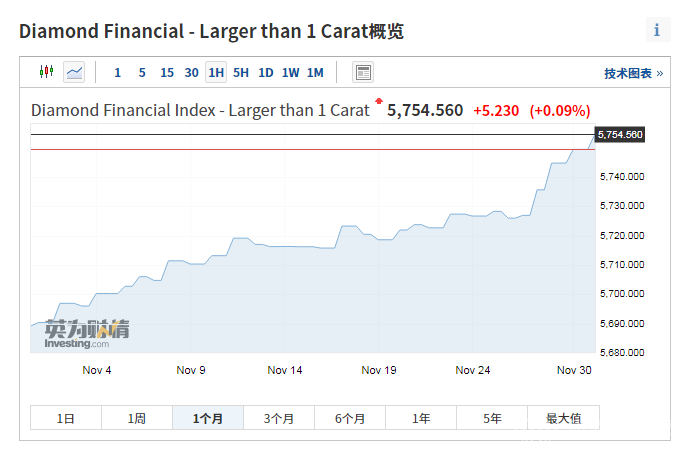Select the 1D daily interval

pyautogui.click(x=266, y=72)
